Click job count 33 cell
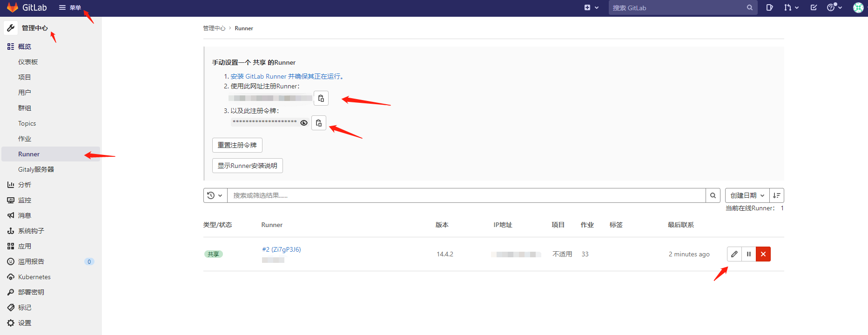This screenshot has width=868, height=335. point(585,254)
